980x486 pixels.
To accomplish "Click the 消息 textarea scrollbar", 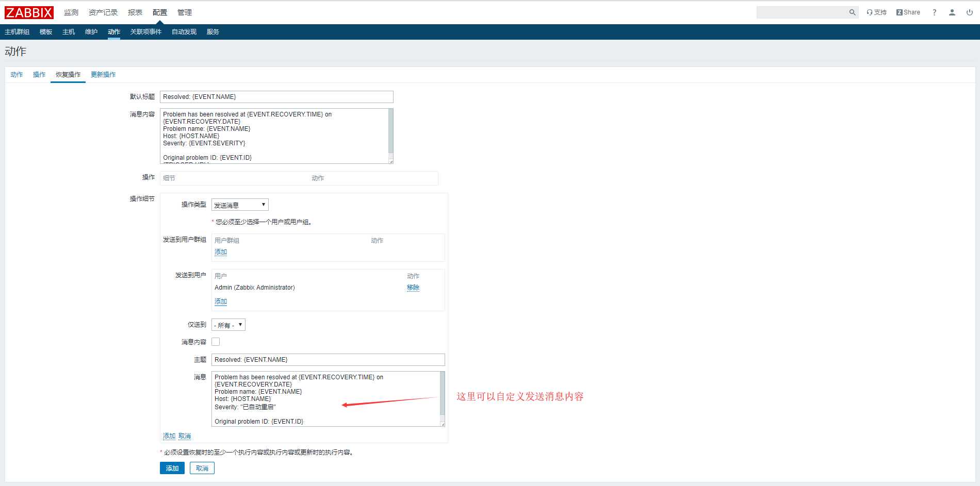I will click(x=442, y=394).
